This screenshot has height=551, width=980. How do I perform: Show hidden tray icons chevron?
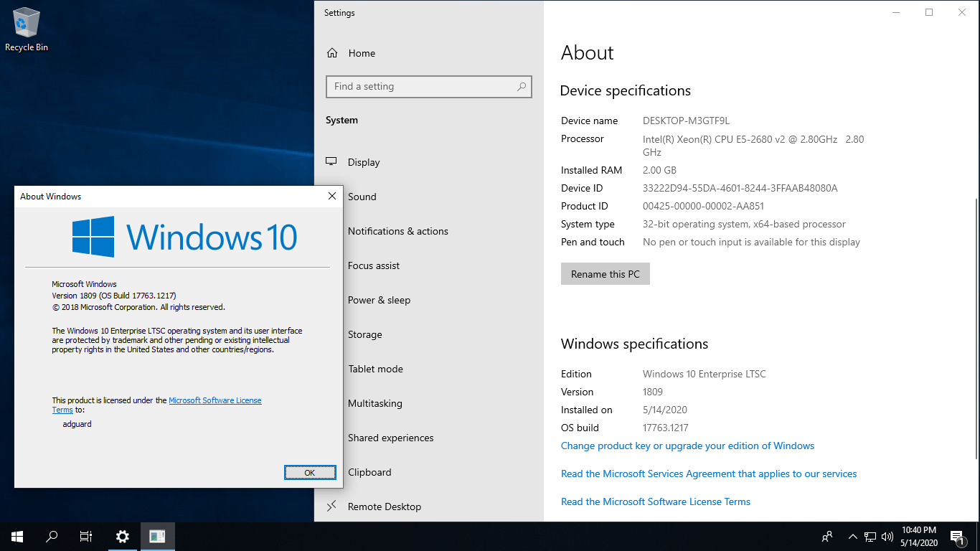853,536
